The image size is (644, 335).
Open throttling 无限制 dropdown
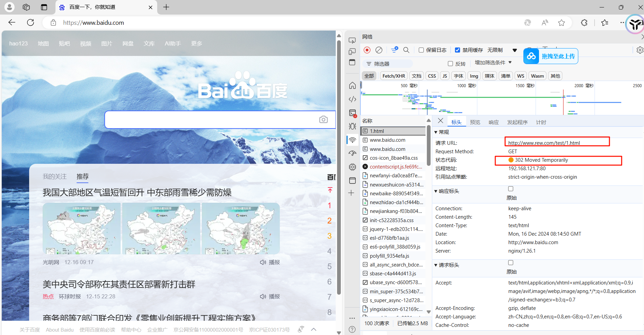click(502, 50)
